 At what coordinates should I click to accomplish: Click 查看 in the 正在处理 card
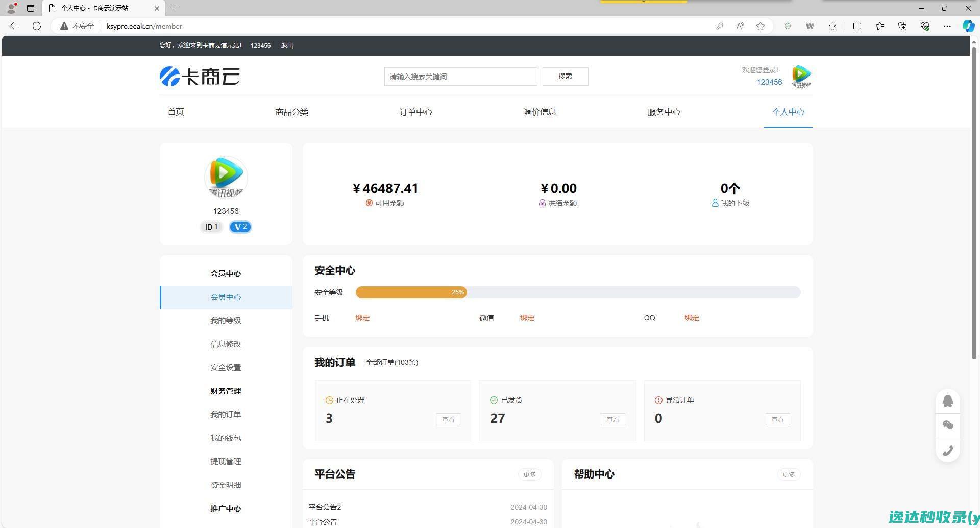448,419
